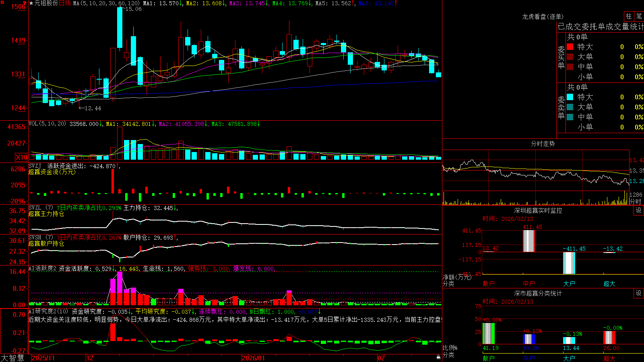Click the 2025/11 date marker on time axis

pos(43,358)
